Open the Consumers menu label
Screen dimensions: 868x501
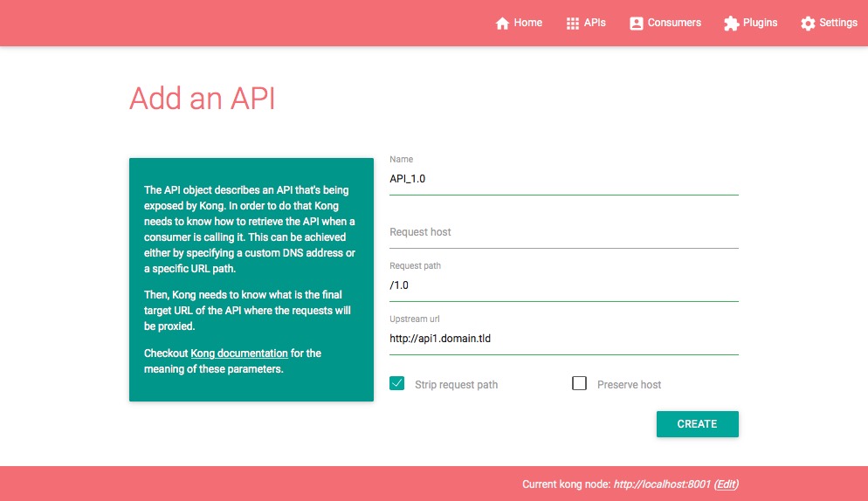pos(674,23)
